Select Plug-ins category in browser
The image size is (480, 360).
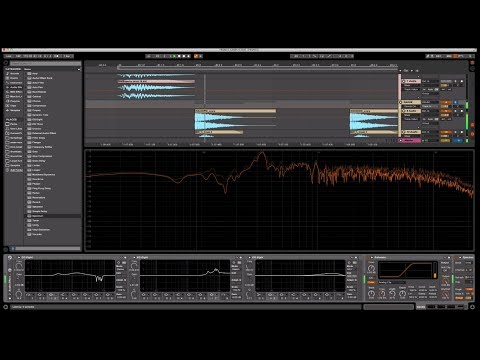(x=14, y=101)
